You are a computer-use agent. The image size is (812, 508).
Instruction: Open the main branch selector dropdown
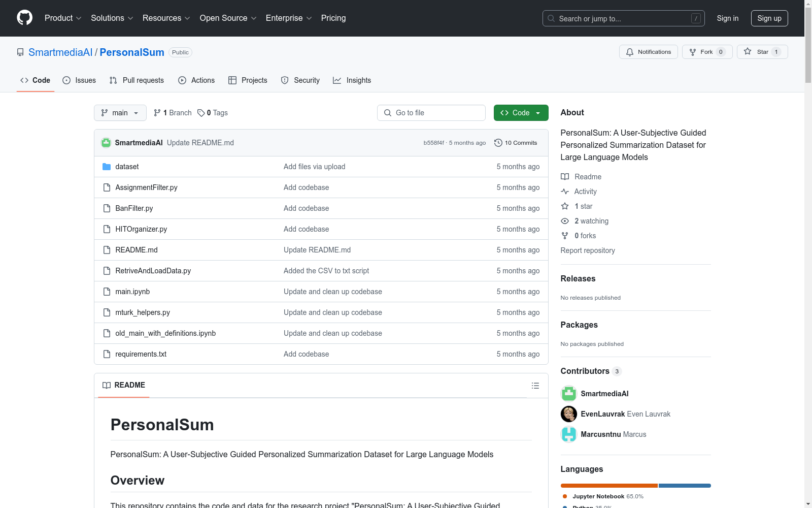pos(120,113)
